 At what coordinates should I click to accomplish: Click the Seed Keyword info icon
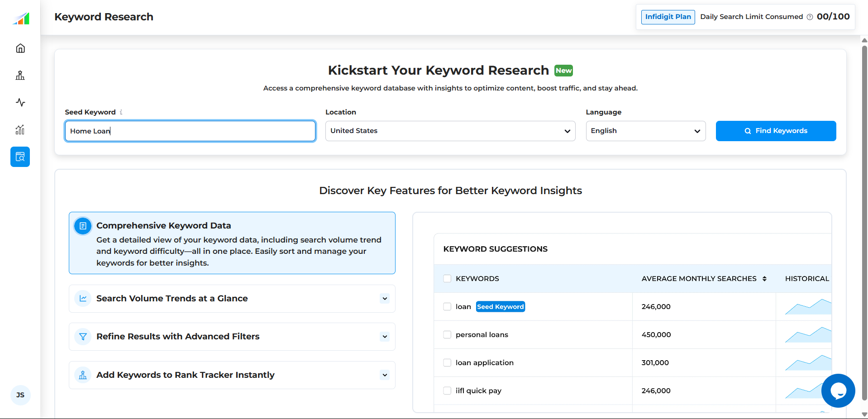pos(121,112)
